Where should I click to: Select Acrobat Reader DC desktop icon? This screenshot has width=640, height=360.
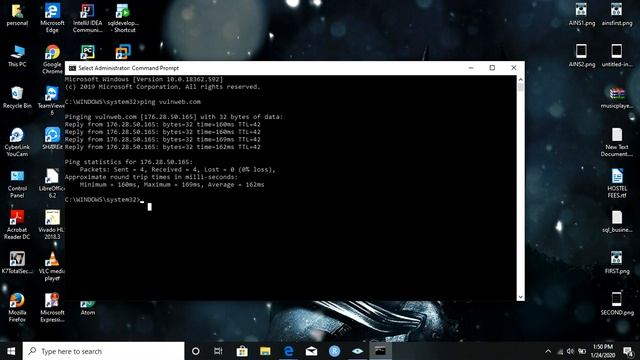tap(17, 225)
